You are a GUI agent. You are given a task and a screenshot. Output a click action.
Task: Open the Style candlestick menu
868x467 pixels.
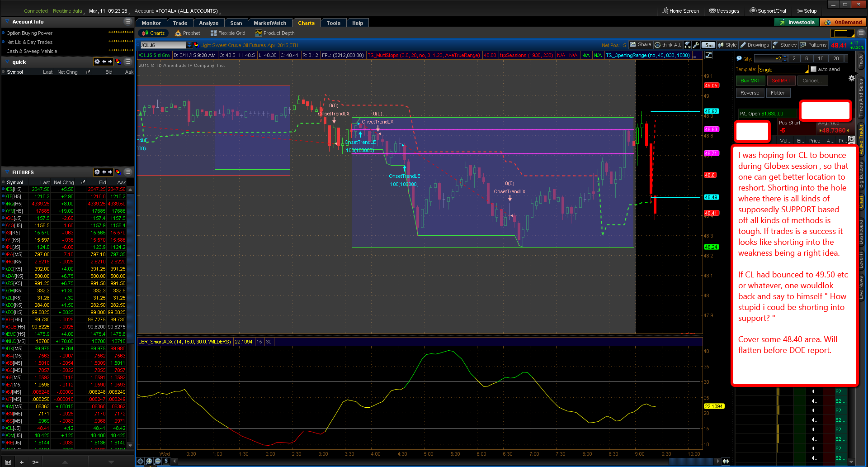(727, 45)
